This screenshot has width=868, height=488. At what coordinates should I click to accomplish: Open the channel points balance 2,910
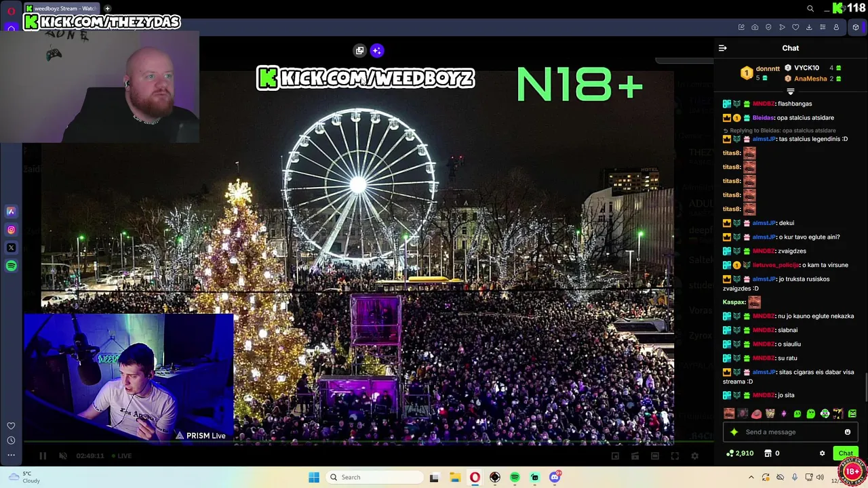740,453
